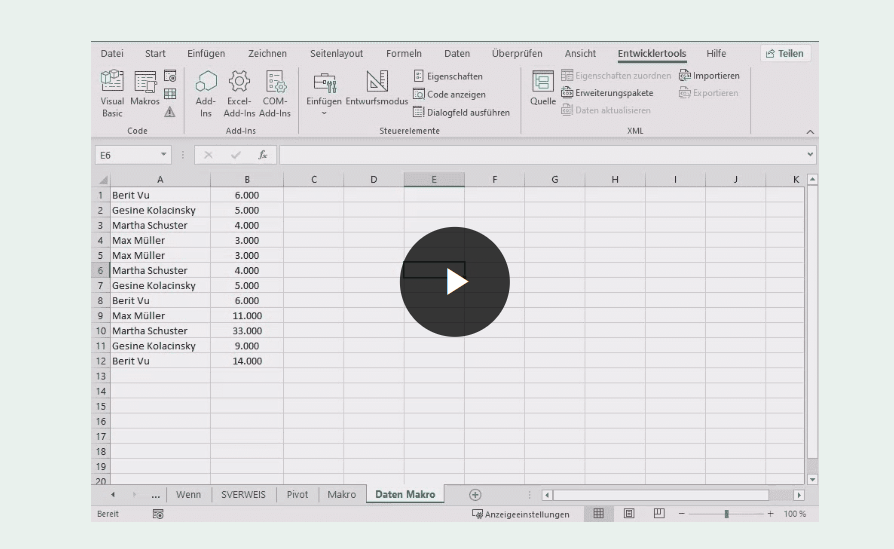Switch to Normal view icon
The width and height of the screenshot is (894, 549).
[x=599, y=514]
